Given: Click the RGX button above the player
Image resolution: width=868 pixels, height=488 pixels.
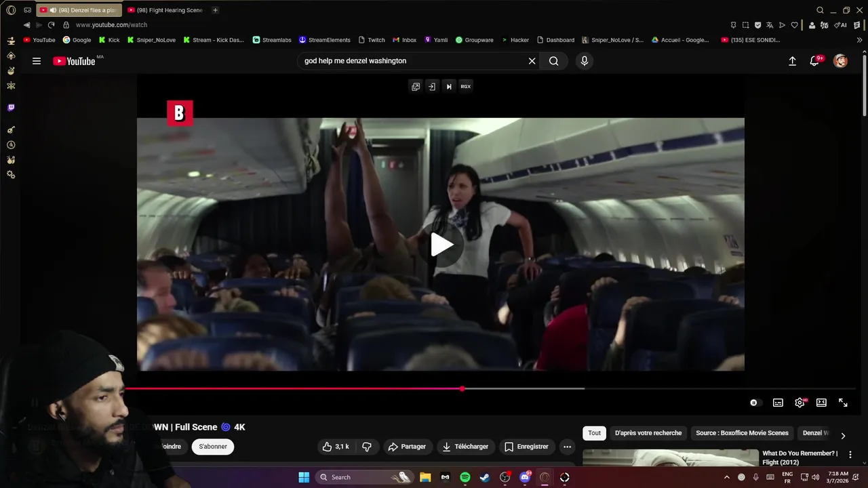Looking at the screenshot, I should (466, 86).
